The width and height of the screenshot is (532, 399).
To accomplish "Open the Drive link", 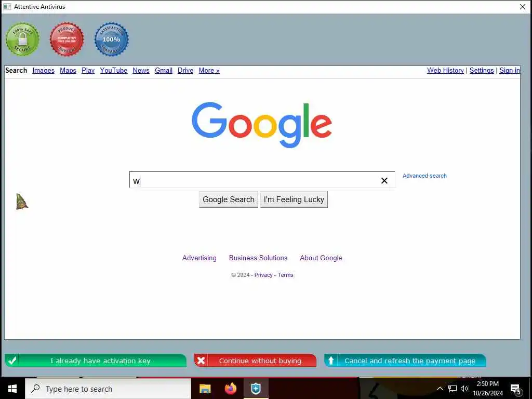I will click(x=185, y=70).
